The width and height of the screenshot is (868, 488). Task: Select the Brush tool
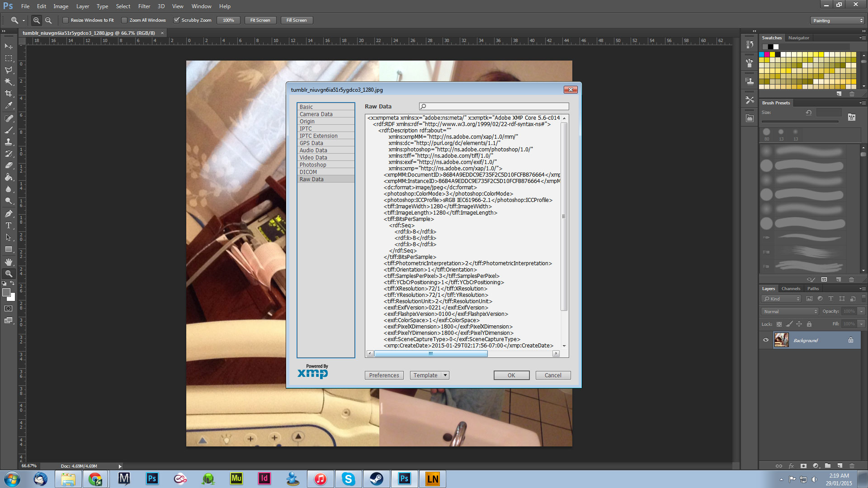coord(9,130)
